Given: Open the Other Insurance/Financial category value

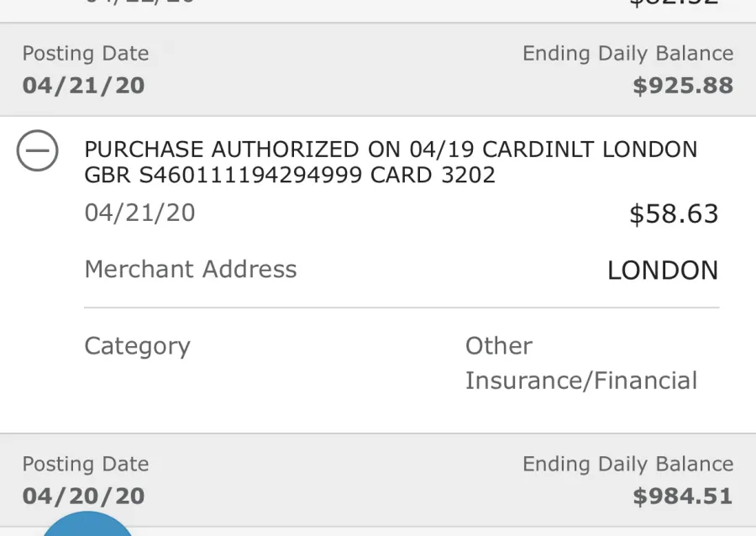Looking at the screenshot, I should pos(581,363).
